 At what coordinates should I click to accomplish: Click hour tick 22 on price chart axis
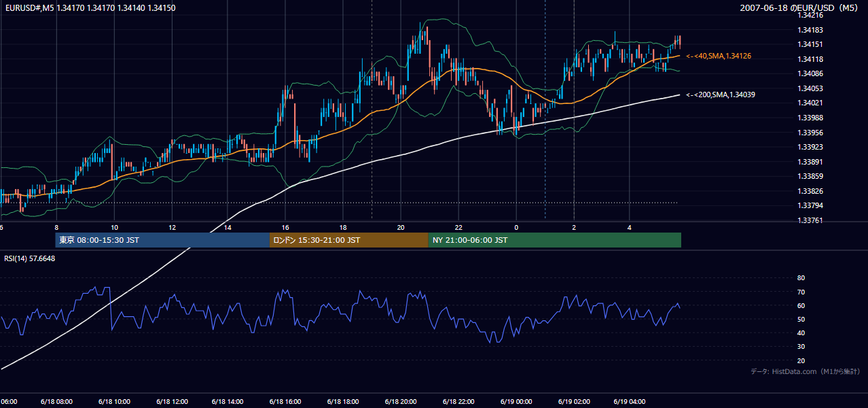coord(458,227)
